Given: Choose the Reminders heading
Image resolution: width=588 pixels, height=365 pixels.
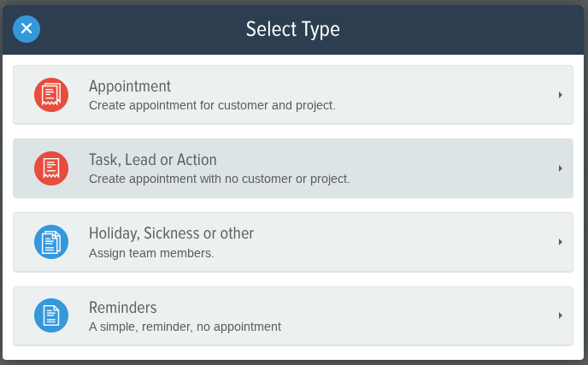Looking at the screenshot, I should (x=122, y=308).
